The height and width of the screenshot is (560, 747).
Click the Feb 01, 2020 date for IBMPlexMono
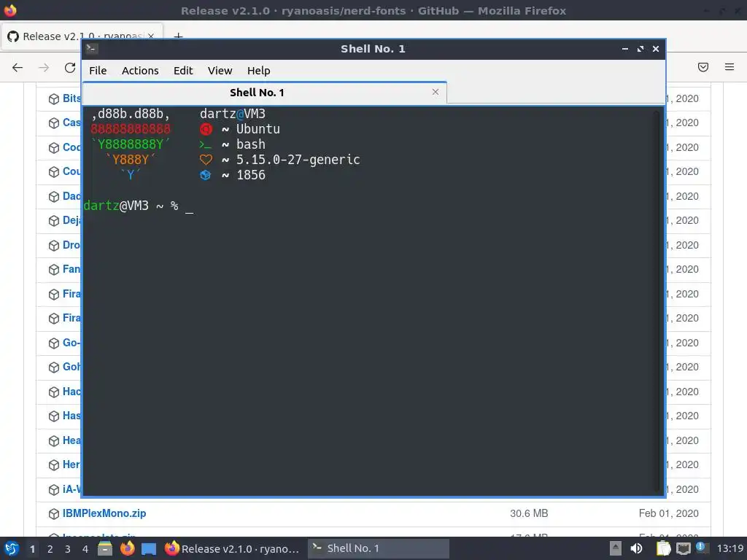[668, 513]
